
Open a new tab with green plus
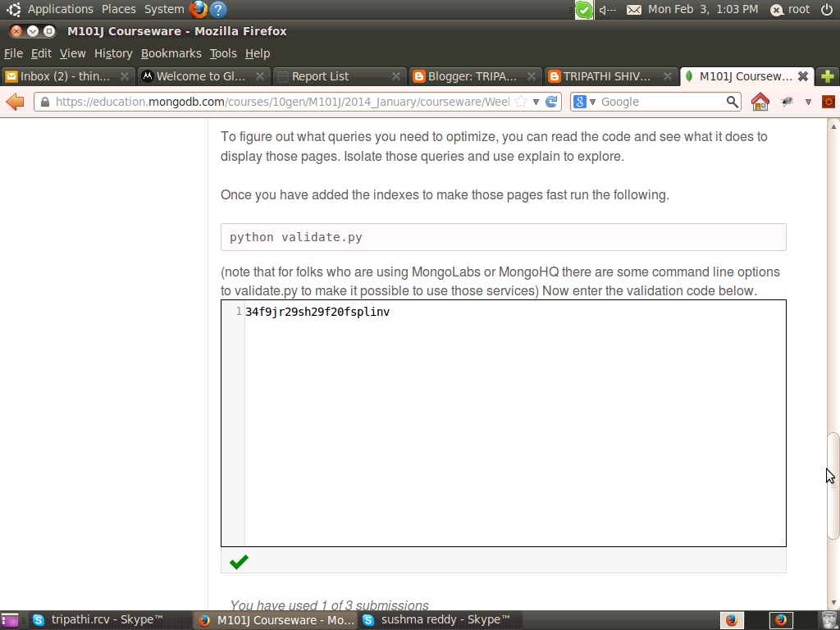pyautogui.click(x=827, y=76)
